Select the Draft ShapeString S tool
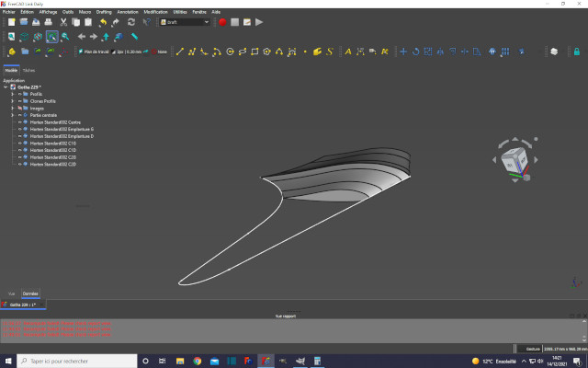The width and height of the screenshot is (588, 368). click(330, 52)
